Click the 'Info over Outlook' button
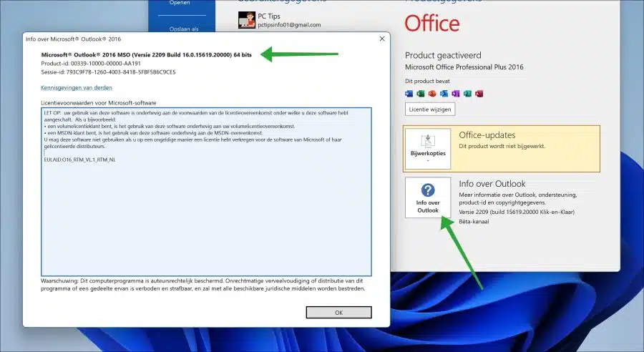The image size is (644, 352). [x=428, y=197]
